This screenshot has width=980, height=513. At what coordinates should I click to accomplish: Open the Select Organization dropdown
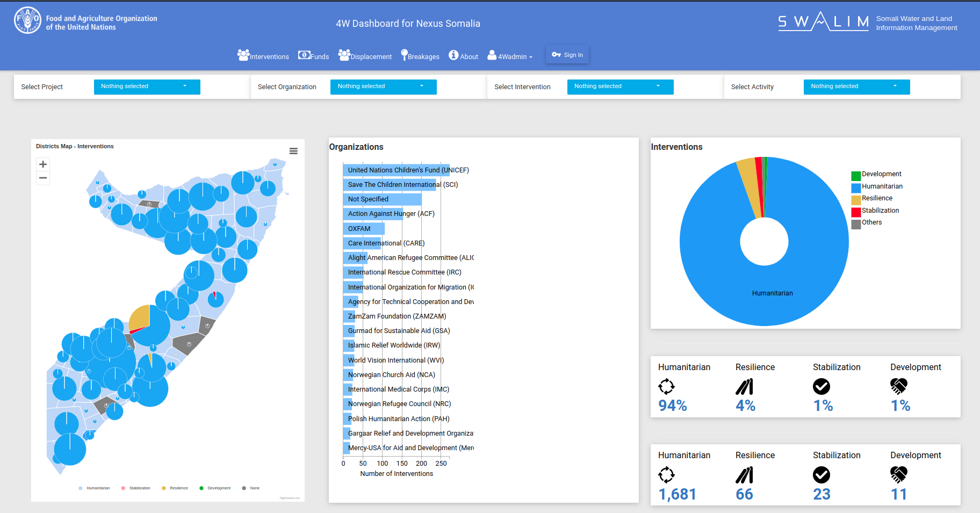click(x=383, y=86)
